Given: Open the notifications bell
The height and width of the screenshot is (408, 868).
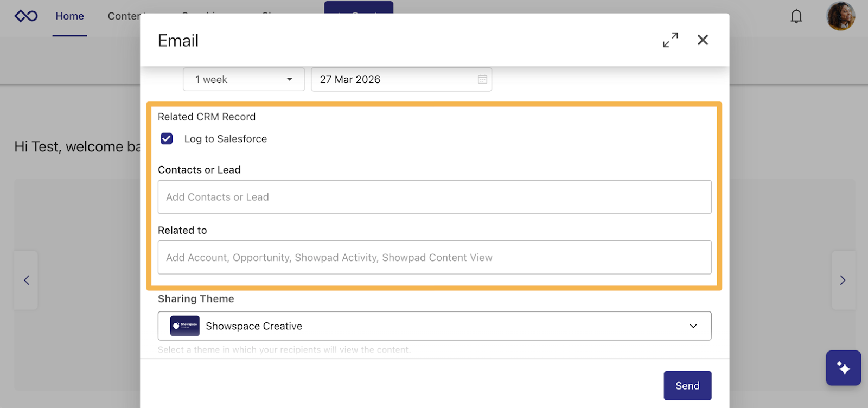Looking at the screenshot, I should [x=796, y=16].
